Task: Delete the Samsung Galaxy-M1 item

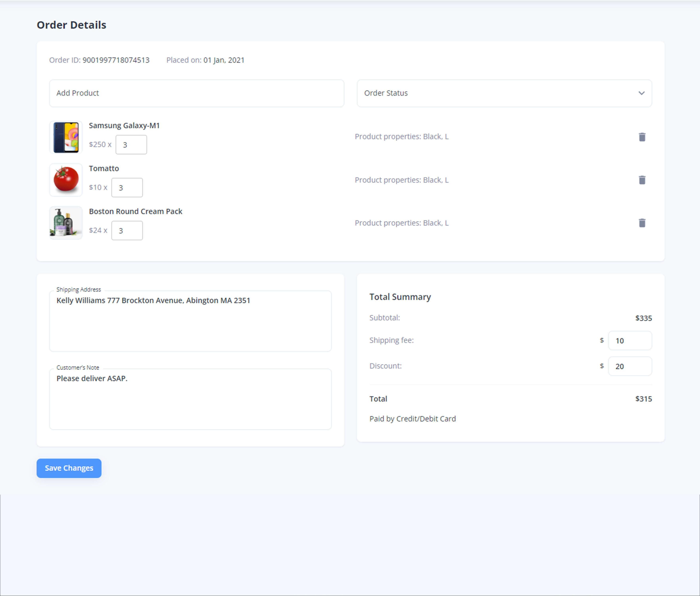Action: (642, 137)
